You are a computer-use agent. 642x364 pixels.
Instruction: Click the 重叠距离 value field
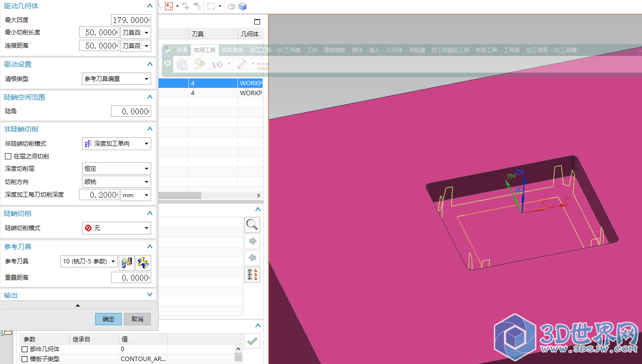(x=131, y=278)
